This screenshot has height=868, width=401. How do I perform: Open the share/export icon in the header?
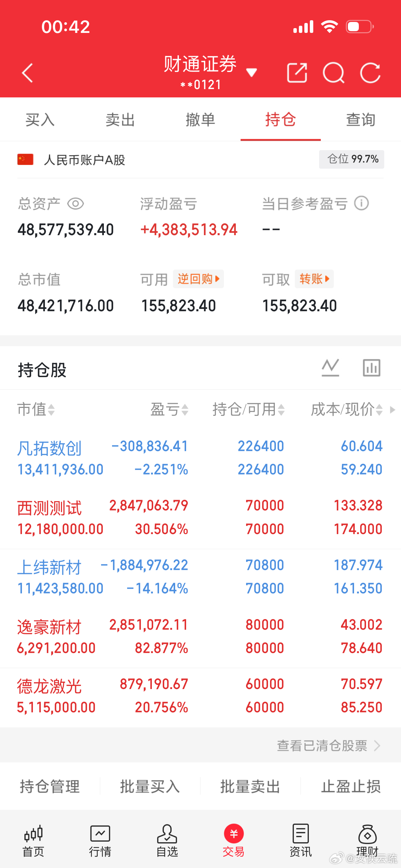click(297, 73)
